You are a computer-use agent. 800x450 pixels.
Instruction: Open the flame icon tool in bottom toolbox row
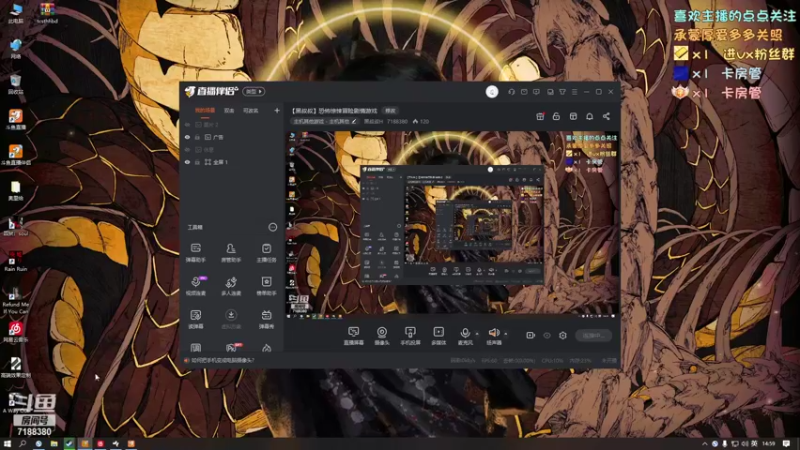point(266,348)
